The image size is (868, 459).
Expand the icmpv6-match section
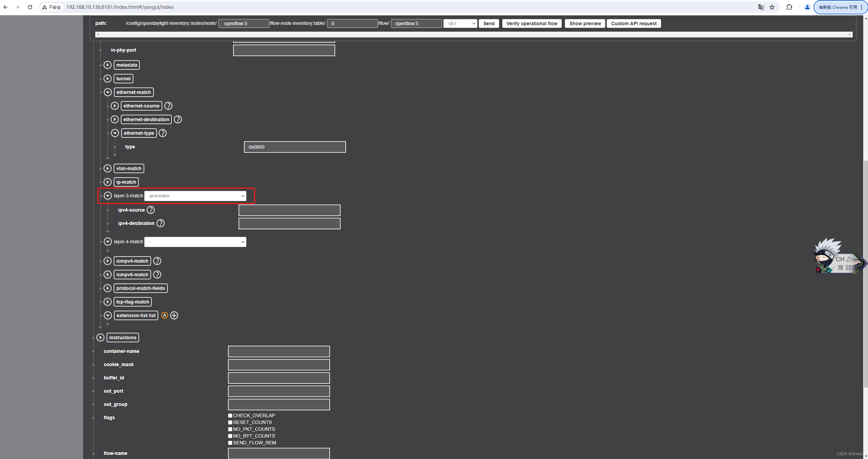tap(108, 274)
